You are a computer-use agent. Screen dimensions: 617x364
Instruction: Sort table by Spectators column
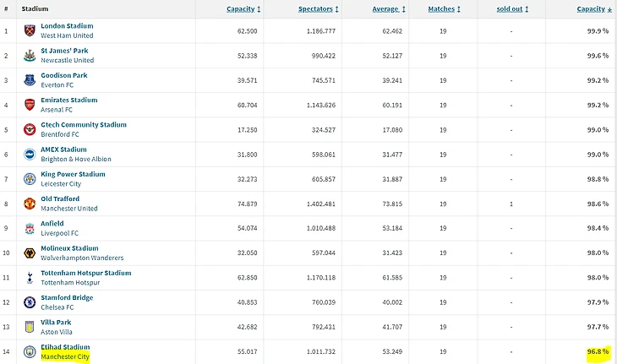tap(318, 8)
